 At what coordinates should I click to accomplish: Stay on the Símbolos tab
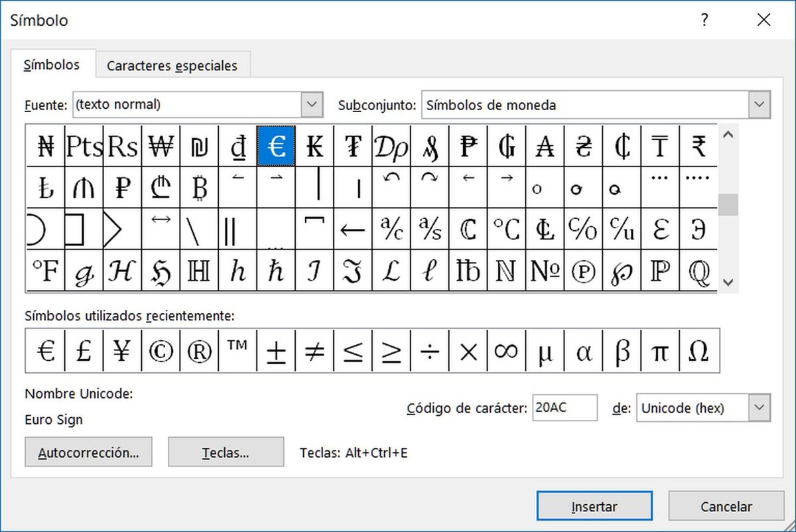[52, 64]
